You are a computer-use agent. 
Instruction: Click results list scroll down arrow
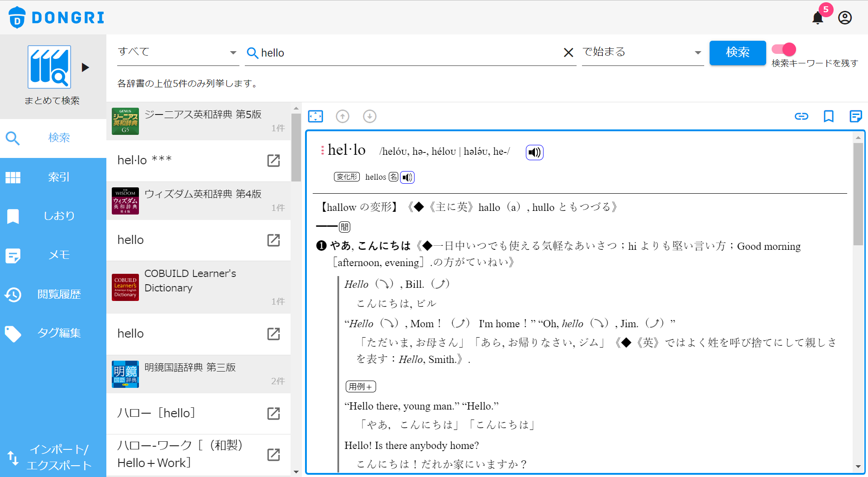click(x=296, y=472)
